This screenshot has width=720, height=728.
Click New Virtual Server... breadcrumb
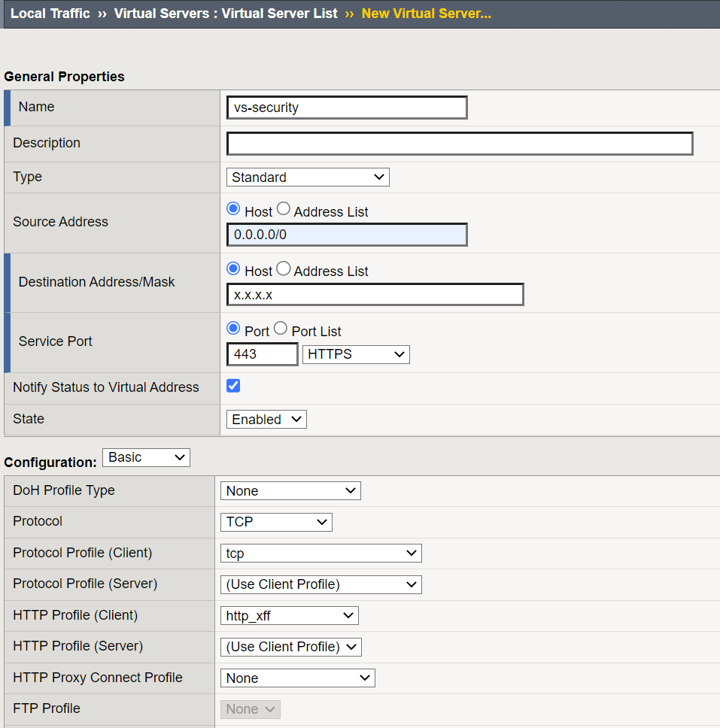click(426, 14)
